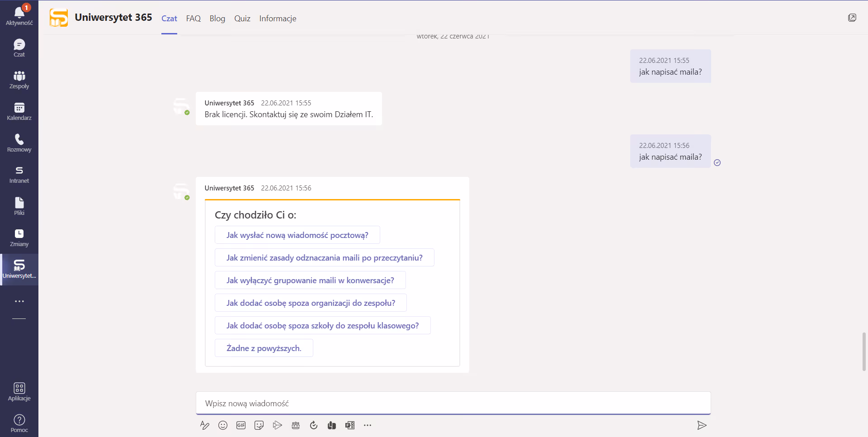868x437 pixels.
Task: Open the emoji picker
Action: click(x=223, y=425)
